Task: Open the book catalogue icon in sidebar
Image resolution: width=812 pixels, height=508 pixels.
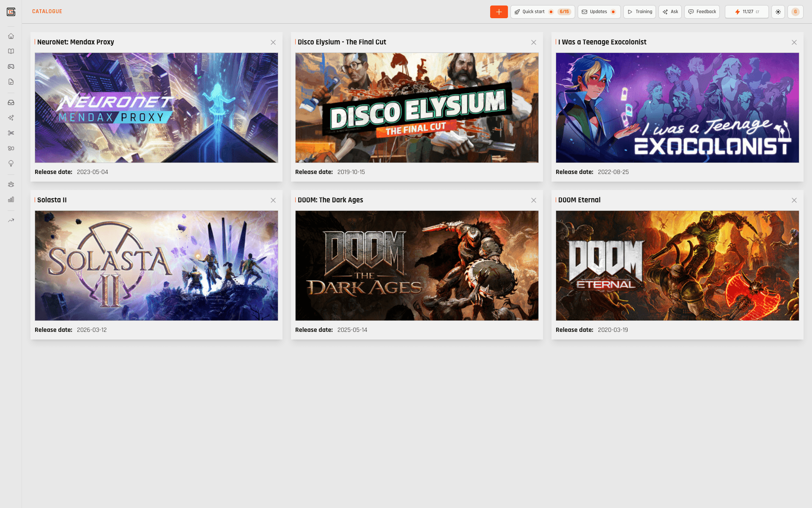Action: pos(11,51)
